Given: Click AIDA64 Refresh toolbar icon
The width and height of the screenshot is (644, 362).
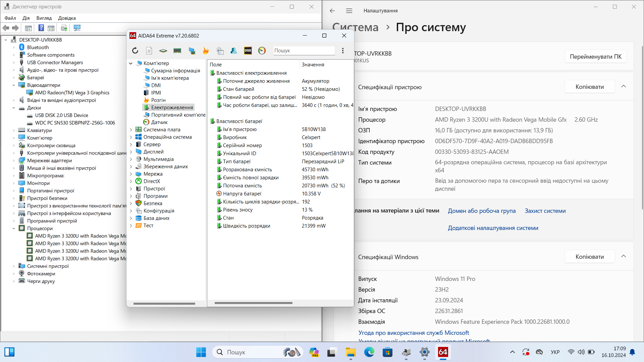Looking at the screenshot, I should coord(135,51).
